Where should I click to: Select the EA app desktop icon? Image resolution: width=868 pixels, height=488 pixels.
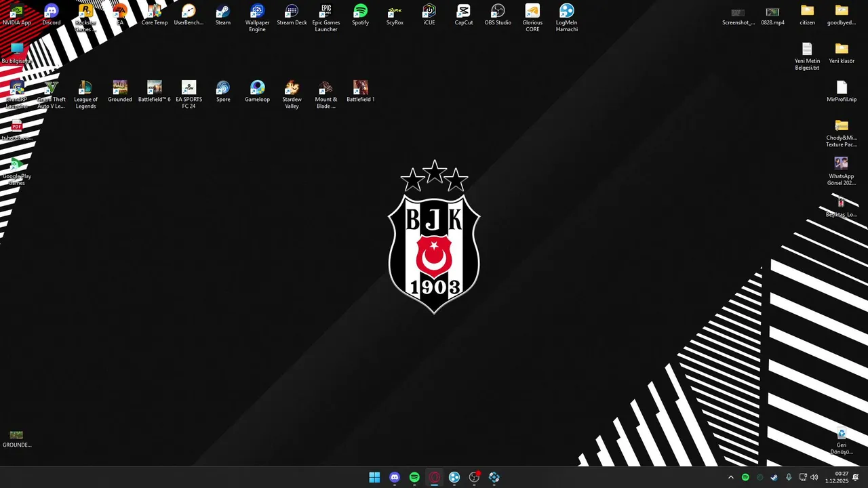(120, 15)
